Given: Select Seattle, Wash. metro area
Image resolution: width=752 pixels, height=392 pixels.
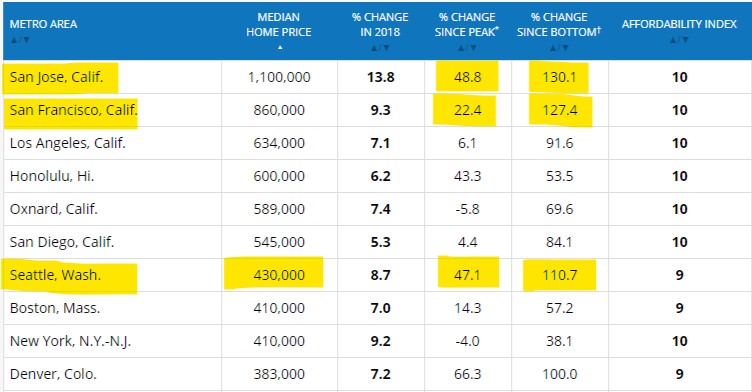Looking at the screenshot, I should 56,275.
